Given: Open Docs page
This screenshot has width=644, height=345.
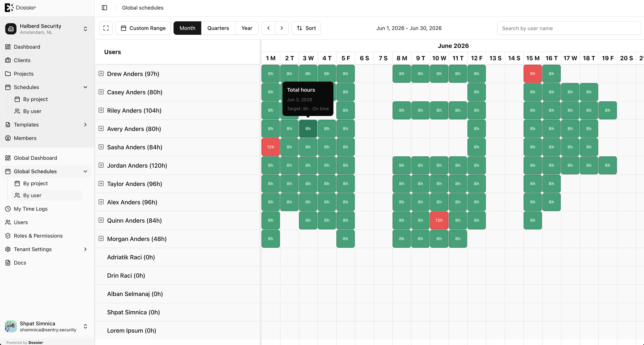Looking at the screenshot, I should (x=20, y=263).
